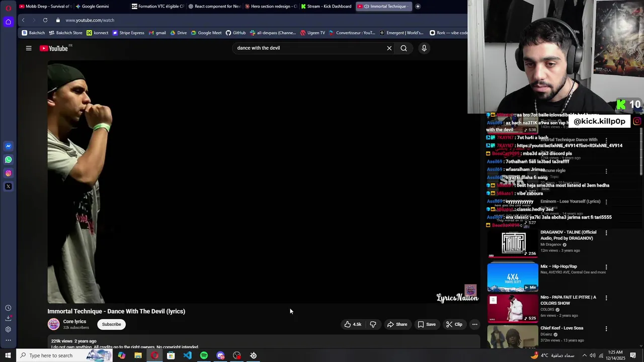
Task: Switch to the Mobb Deep browser tab
Action: pos(45,7)
